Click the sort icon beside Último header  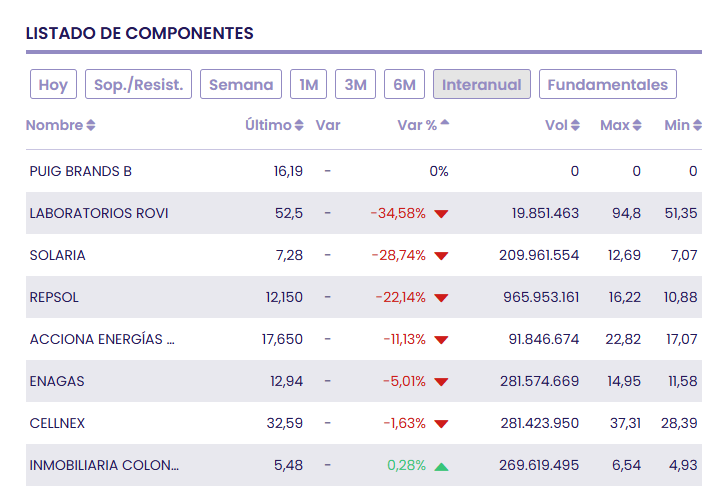tap(299, 126)
